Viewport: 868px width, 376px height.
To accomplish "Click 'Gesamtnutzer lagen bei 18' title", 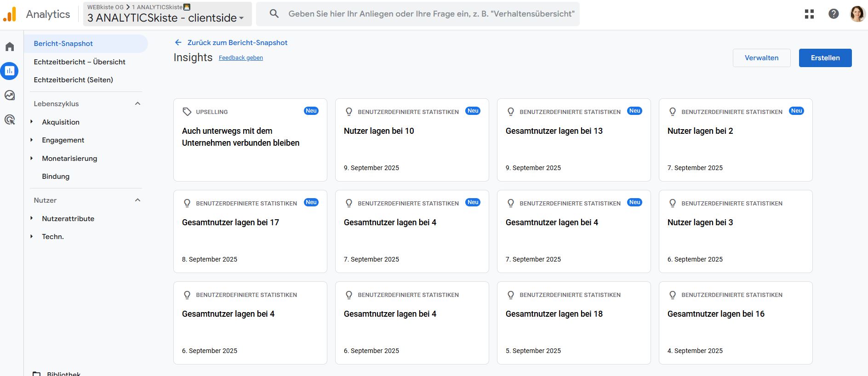I will click(x=554, y=314).
